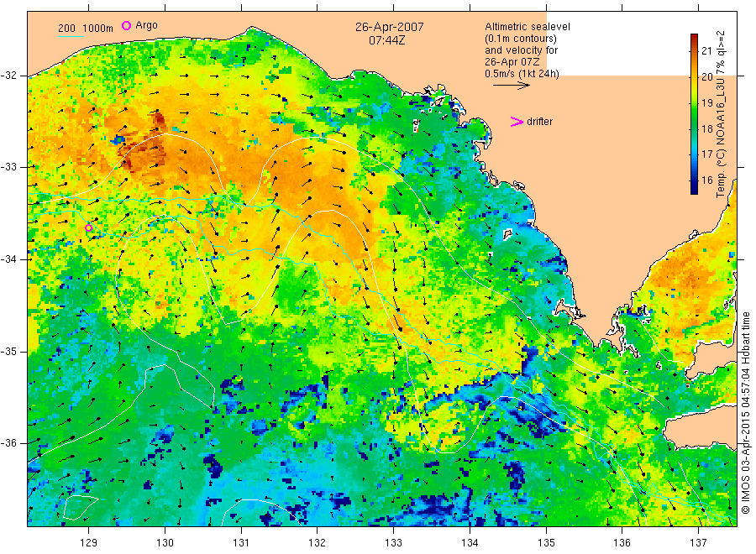The height and width of the screenshot is (554, 756).
Task: Click longitude axis label 136
Action: point(622,543)
